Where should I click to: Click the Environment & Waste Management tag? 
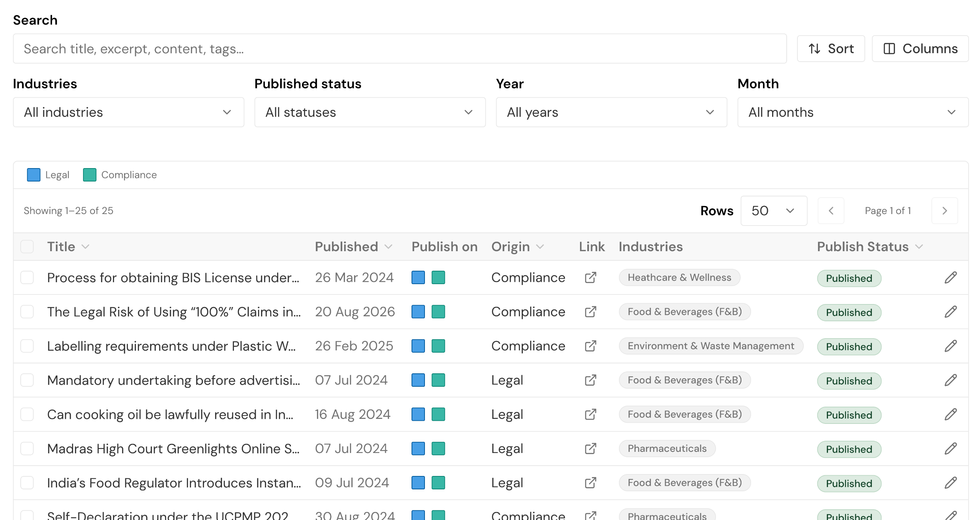tap(711, 346)
